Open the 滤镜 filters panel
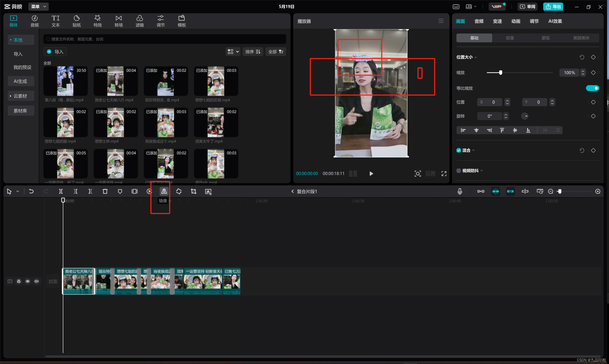 coord(140,21)
